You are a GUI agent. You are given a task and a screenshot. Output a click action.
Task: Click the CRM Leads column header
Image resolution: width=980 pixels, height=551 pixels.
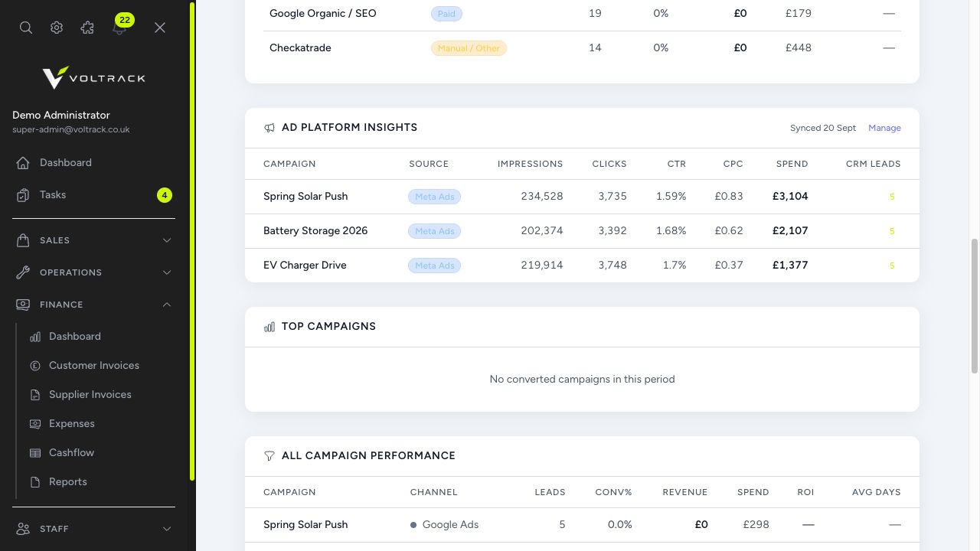click(873, 164)
